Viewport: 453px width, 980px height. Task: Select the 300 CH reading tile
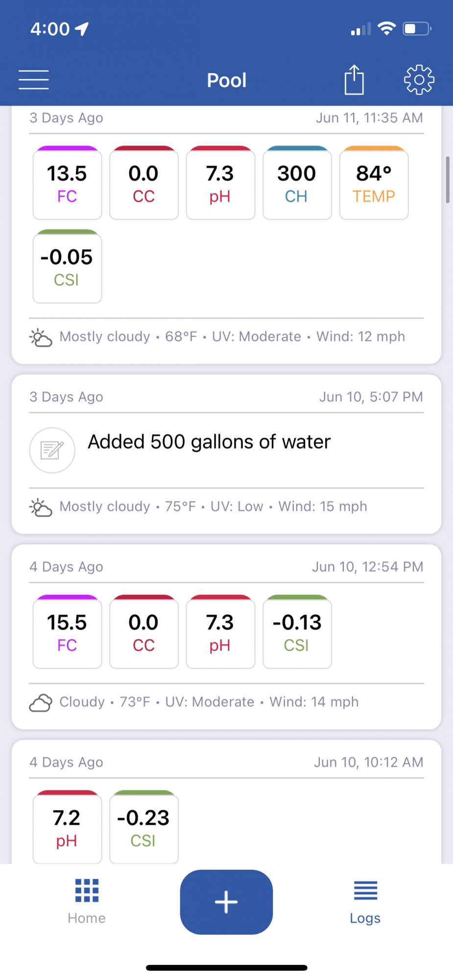pyautogui.click(x=297, y=183)
